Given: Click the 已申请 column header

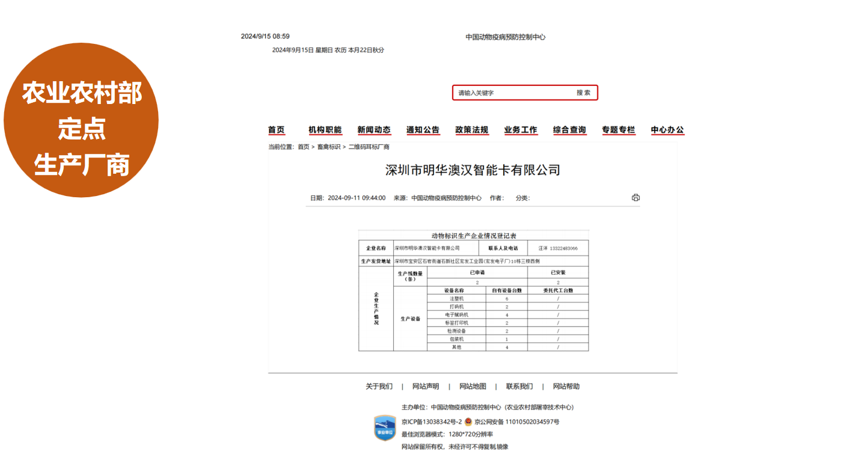Looking at the screenshot, I should (x=477, y=272).
